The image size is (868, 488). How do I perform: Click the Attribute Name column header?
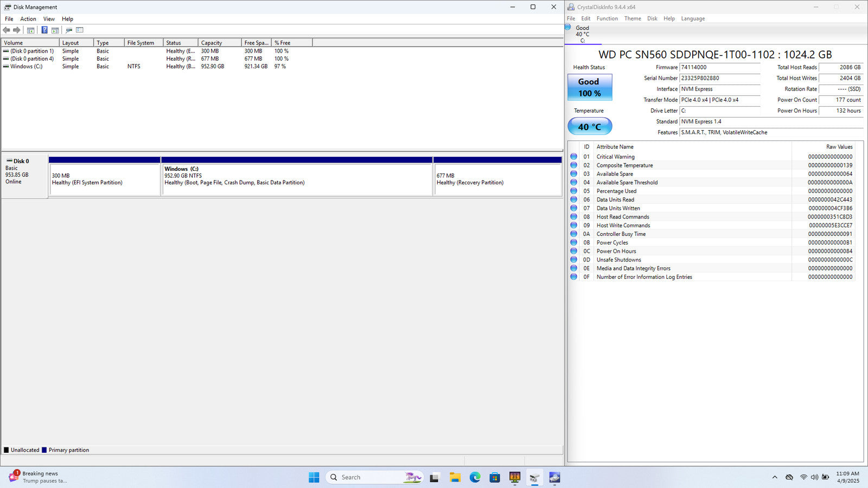click(x=693, y=147)
